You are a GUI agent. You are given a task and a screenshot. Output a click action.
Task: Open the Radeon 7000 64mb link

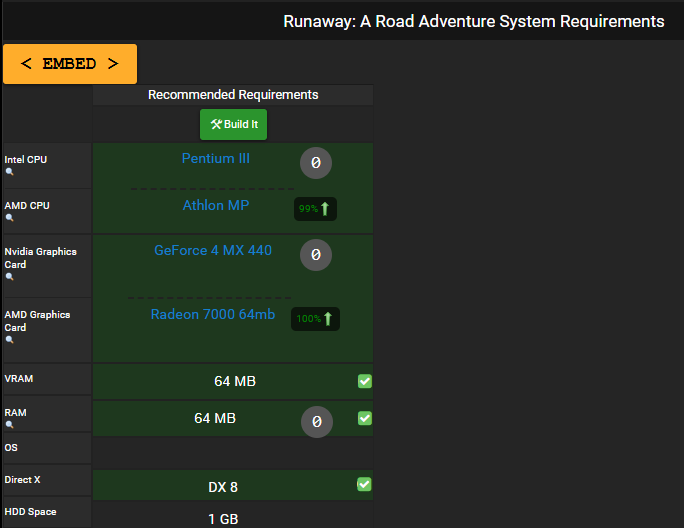[213, 314]
